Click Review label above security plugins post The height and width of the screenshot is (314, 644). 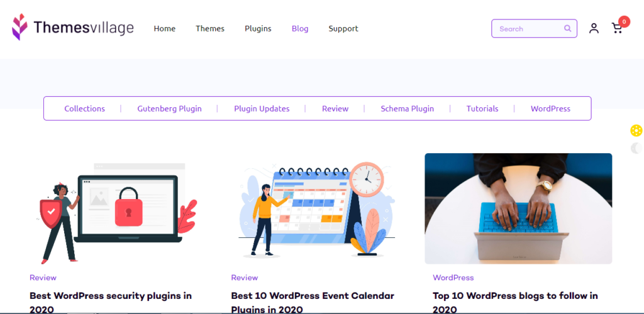(x=43, y=278)
